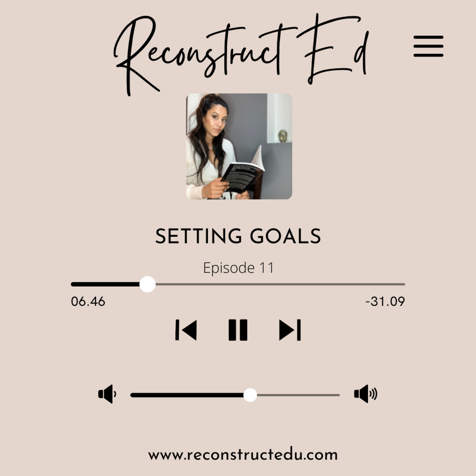The image size is (476, 476).
Task: Skip to the previous track
Action: pyautogui.click(x=186, y=330)
